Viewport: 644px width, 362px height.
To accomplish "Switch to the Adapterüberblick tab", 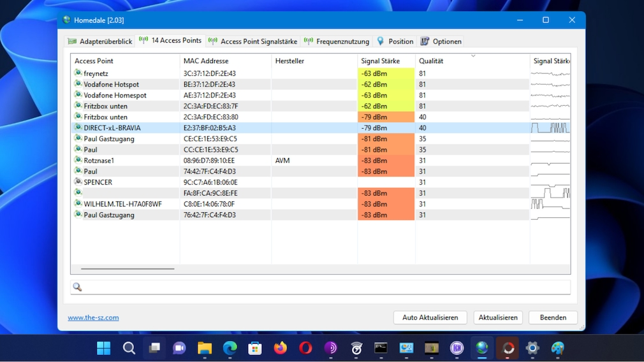I will 99,41.
